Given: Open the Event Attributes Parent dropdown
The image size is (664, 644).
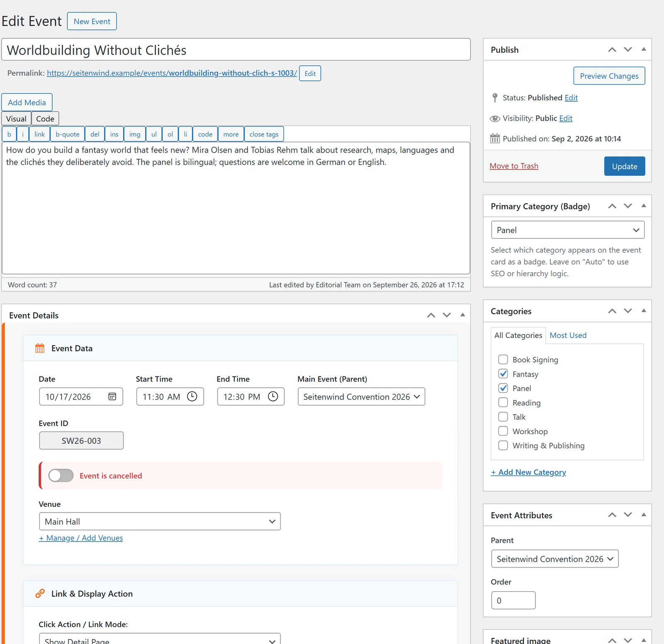Looking at the screenshot, I should click(555, 559).
